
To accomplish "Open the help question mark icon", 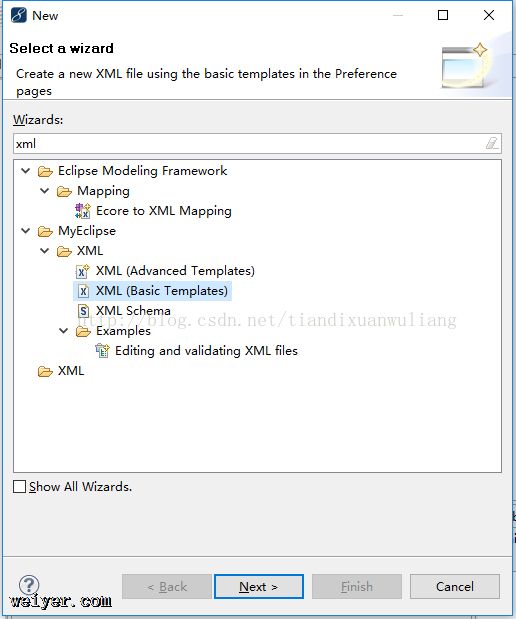I will pyautogui.click(x=29, y=585).
